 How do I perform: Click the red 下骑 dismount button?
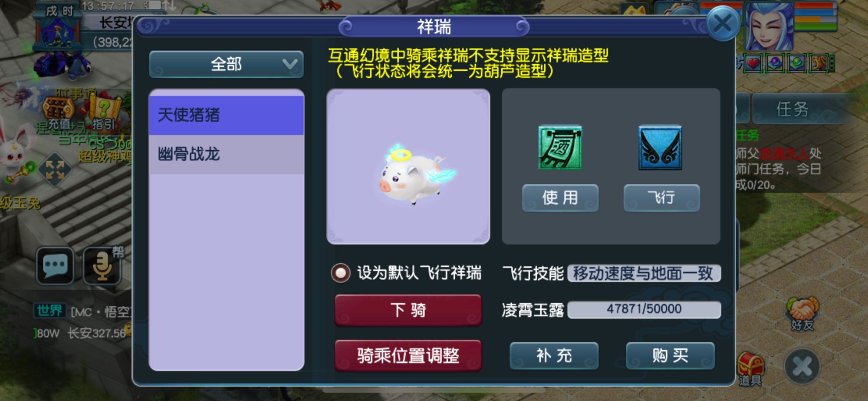[x=408, y=310]
